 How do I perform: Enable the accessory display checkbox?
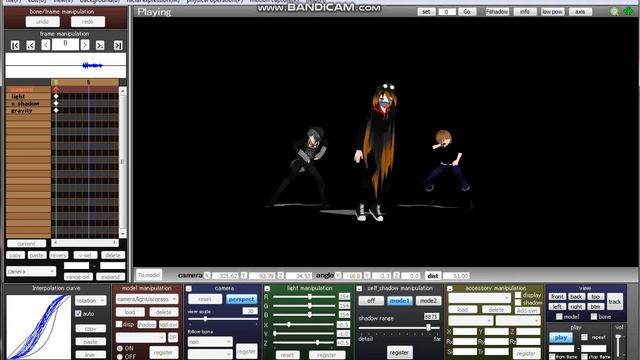(518, 295)
